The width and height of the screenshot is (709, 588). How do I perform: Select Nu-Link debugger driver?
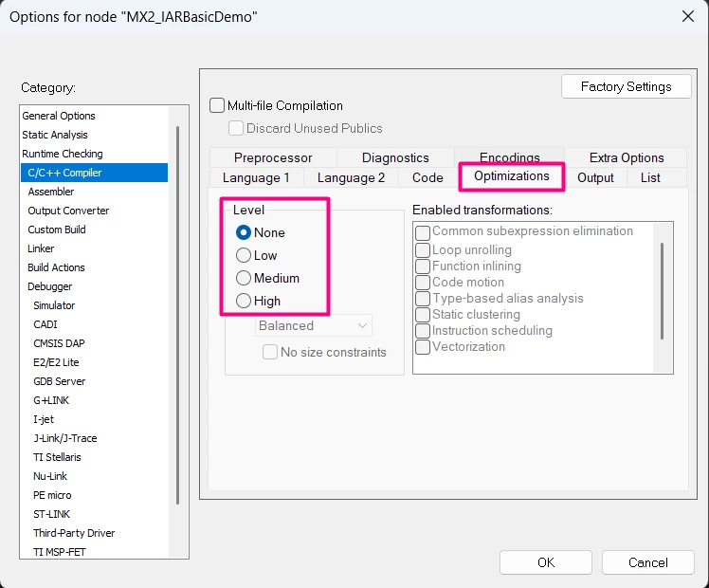tap(94, 477)
